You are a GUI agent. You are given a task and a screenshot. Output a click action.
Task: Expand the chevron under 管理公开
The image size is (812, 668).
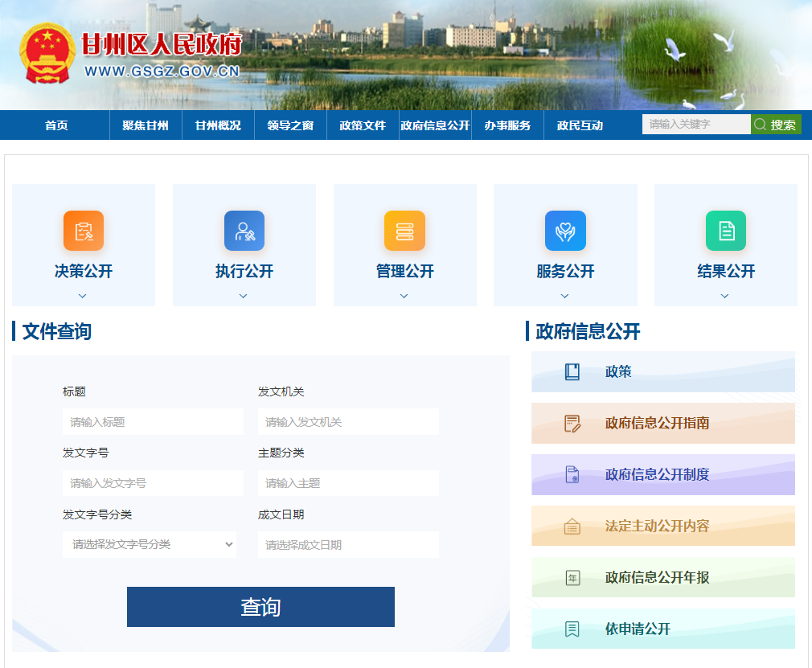tap(404, 296)
